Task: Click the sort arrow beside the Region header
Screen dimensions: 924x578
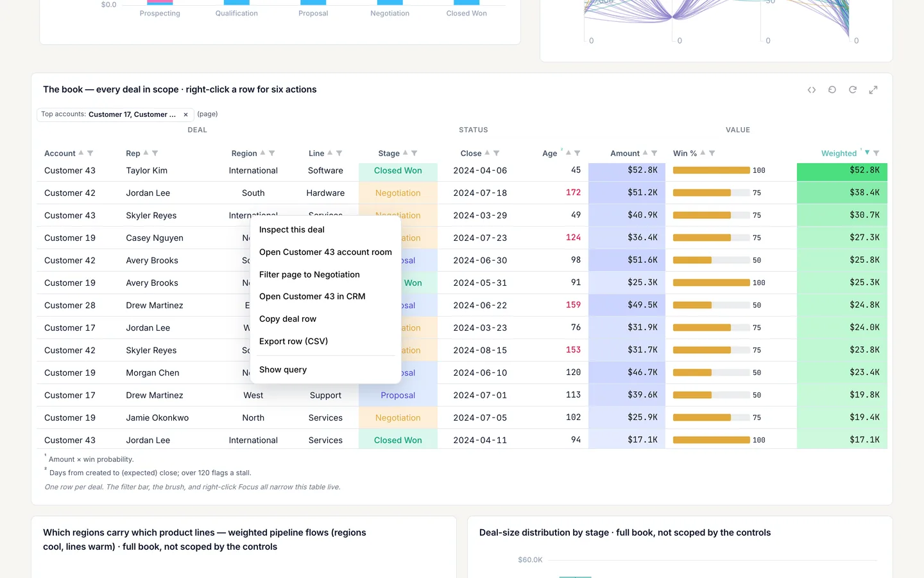Action: pyautogui.click(x=262, y=153)
